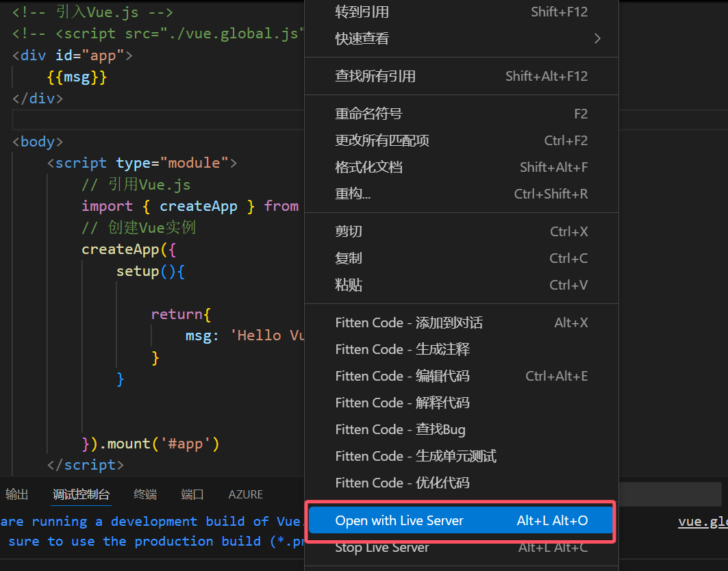Viewport: 728px width, 571px height.
Task: Click the div id="app" tag line
Action: (73, 55)
